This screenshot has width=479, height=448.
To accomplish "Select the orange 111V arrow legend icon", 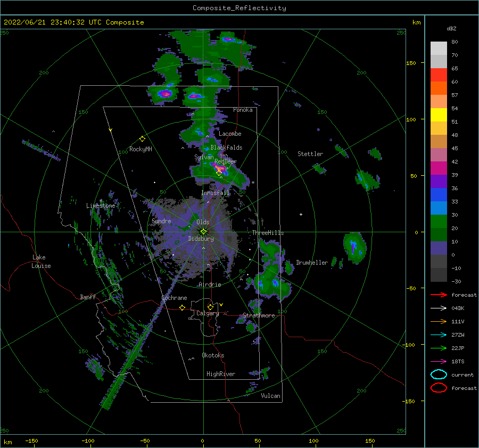I will coord(439,321).
